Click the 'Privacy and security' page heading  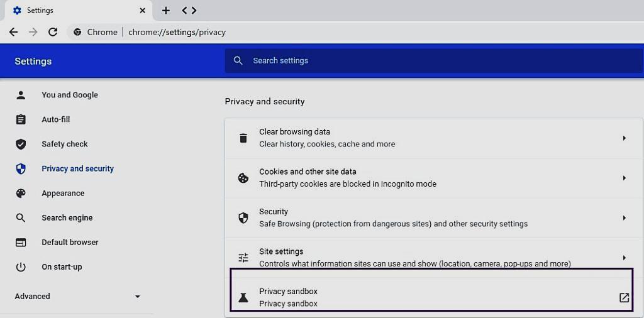265,101
